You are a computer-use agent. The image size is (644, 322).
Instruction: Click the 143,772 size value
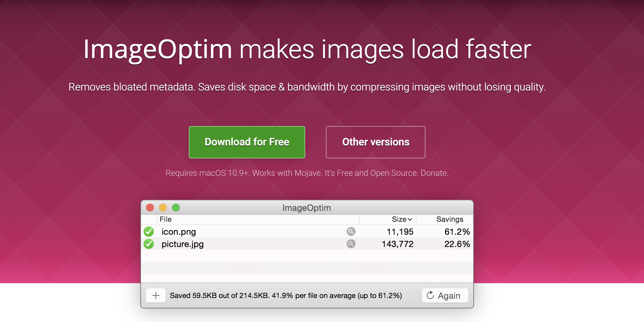coord(397,244)
